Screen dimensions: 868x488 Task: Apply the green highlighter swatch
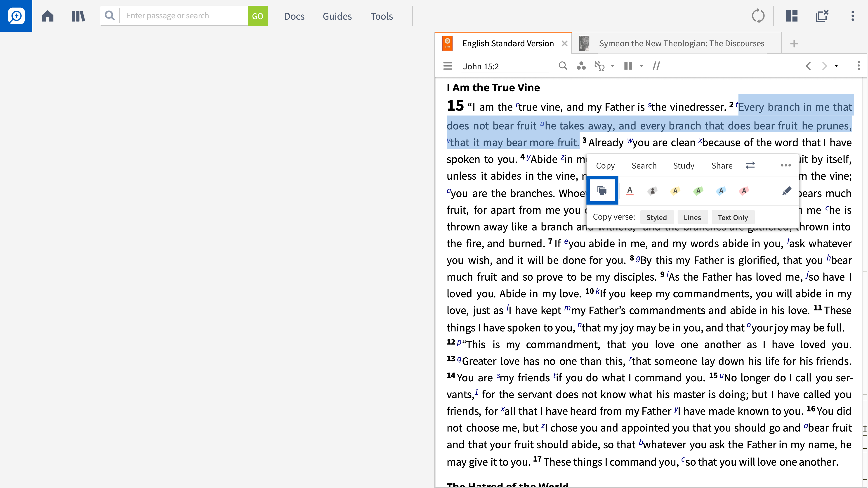tap(698, 191)
